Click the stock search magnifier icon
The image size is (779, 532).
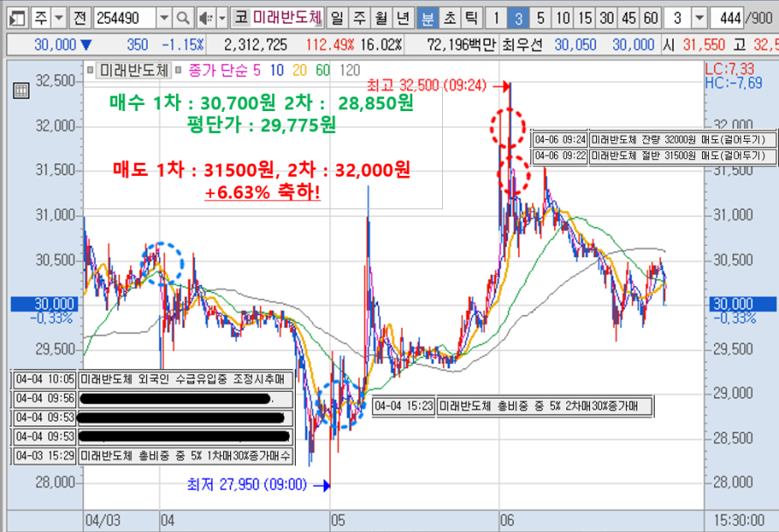pos(183,17)
